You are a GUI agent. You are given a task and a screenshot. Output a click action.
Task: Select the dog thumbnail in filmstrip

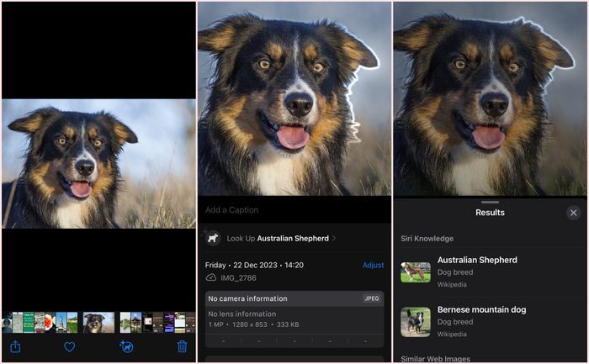[98, 323]
